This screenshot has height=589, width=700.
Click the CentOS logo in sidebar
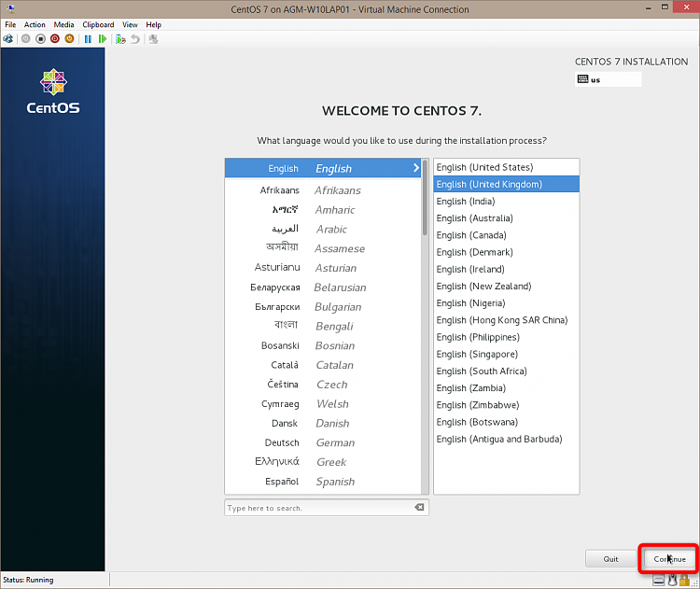pyautogui.click(x=53, y=91)
